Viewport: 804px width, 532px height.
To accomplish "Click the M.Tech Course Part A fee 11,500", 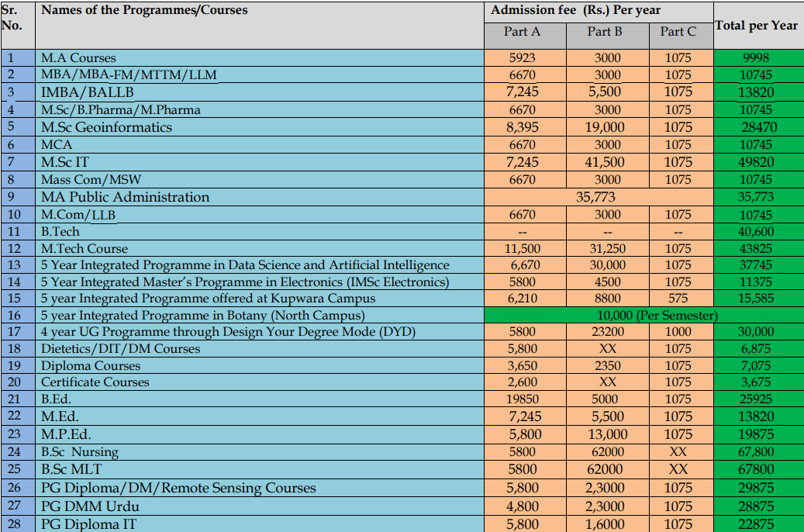I will click(522, 249).
